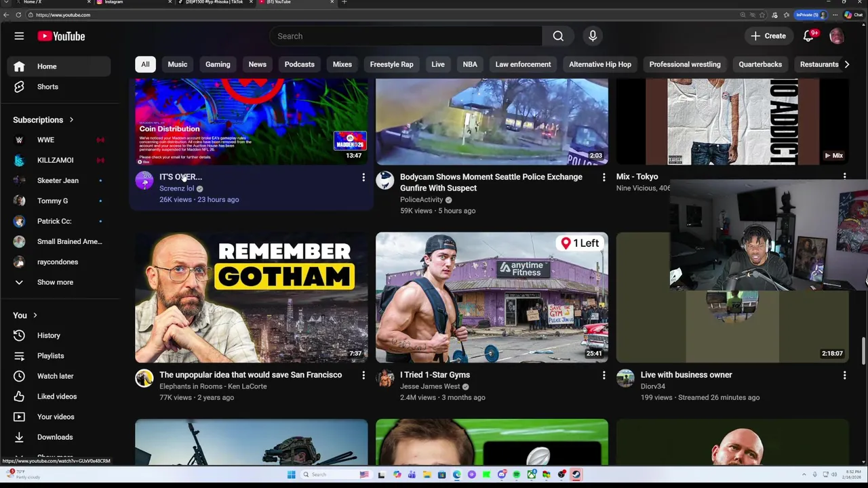Select the News category chip
This screenshot has height=488, width=868.
(257, 64)
